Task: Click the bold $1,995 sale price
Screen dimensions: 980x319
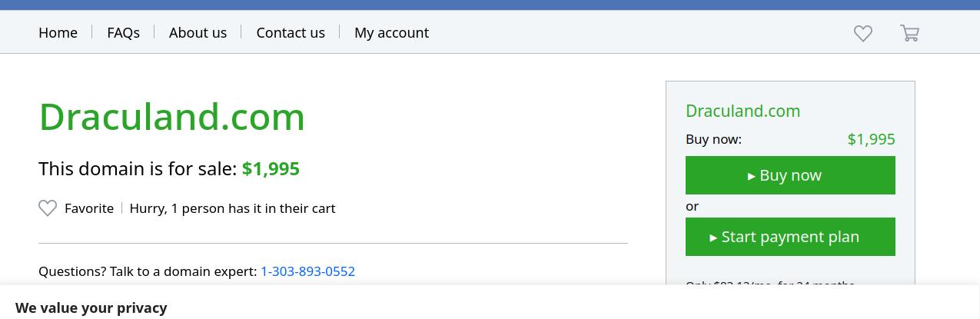Action: pos(271,168)
